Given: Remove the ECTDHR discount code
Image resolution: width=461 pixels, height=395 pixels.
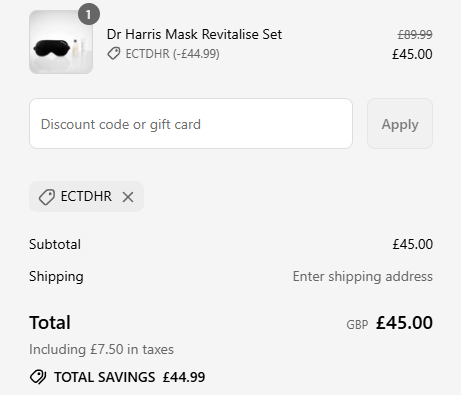Looking at the screenshot, I should 128,197.
